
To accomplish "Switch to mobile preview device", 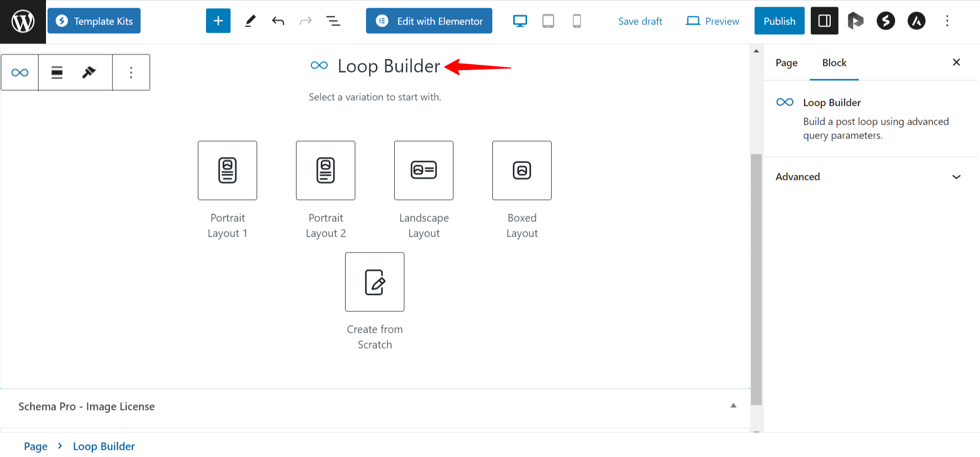I will [x=577, y=21].
